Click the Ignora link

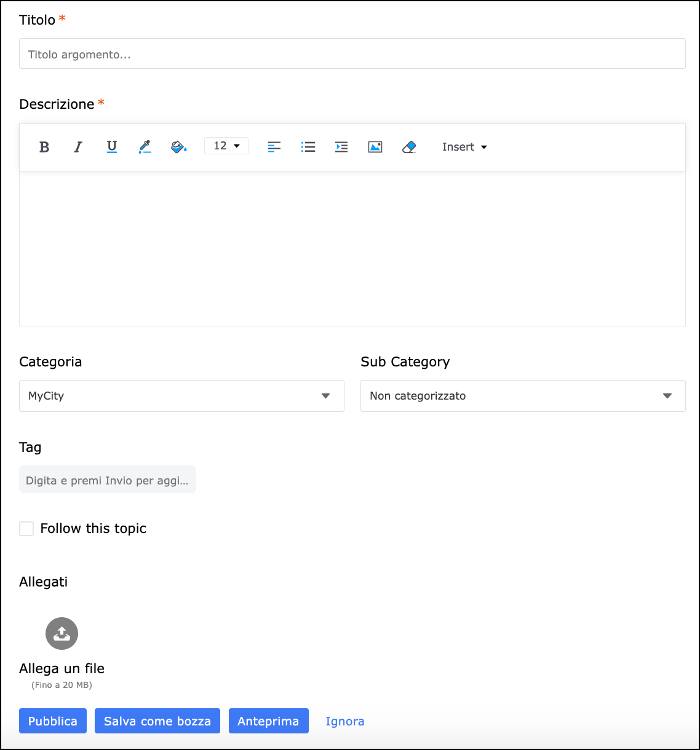point(344,721)
